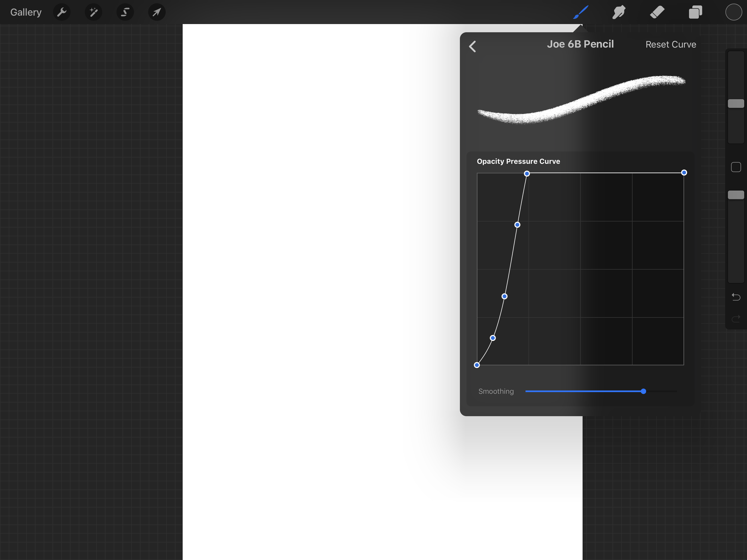747x560 pixels.
Task: Adjust the Smoothing slider handle
Action: (x=643, y=391)
